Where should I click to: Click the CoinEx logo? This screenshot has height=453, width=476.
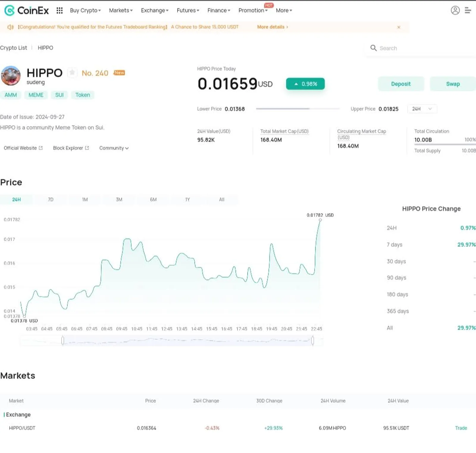[26, 10]
